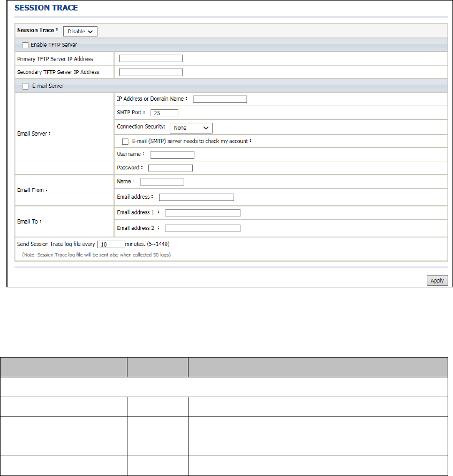Expand the Connection Security dropdown
The image size is (453, 476).
(191, 128)
